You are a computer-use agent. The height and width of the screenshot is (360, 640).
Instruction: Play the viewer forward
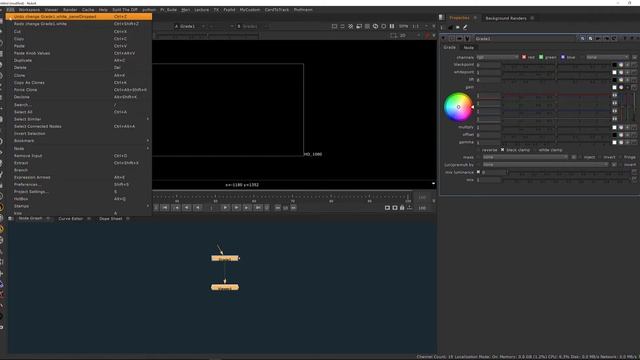coord(225,208)
